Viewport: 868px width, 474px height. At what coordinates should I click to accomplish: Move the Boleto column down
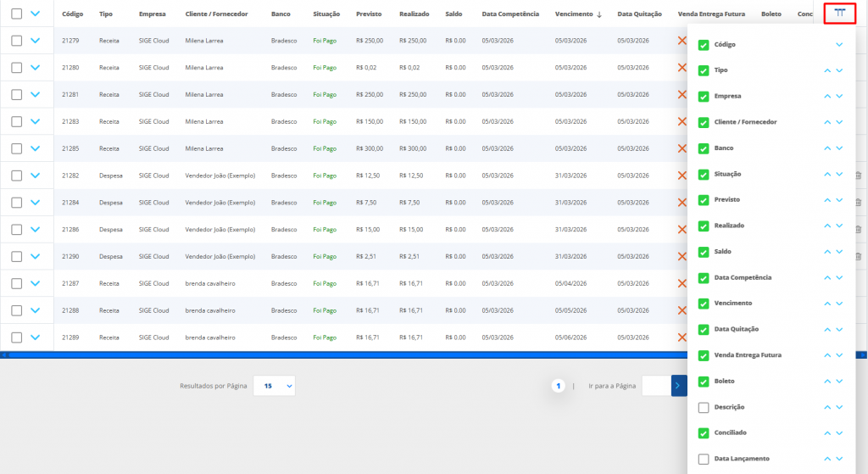(839, 382)
